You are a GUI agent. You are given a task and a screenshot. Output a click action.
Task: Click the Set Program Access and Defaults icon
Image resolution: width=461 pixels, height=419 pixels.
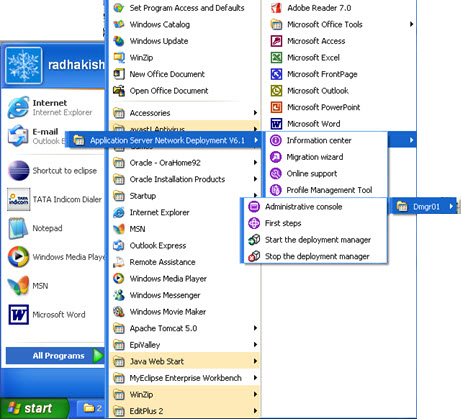(119, 8)
